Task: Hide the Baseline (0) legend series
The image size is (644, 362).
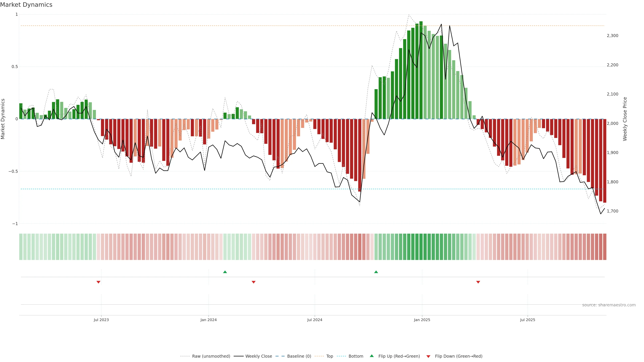Action: click(299, 356)
